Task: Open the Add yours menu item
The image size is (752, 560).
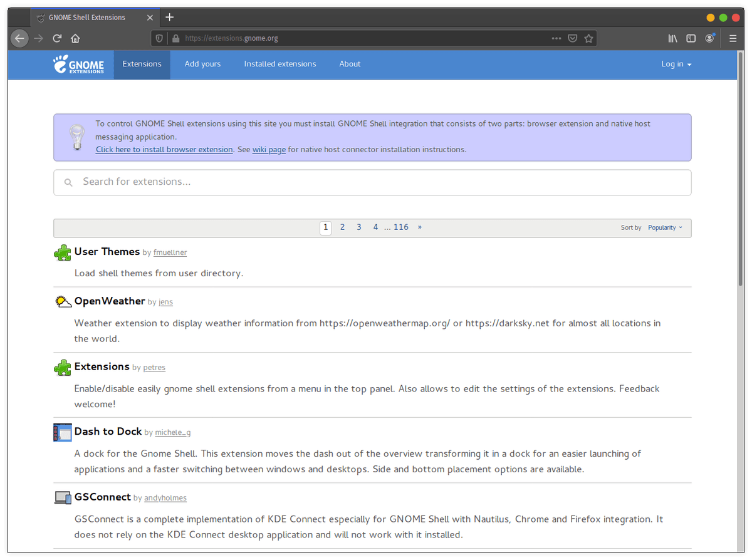Action: [x=202, y=64]
